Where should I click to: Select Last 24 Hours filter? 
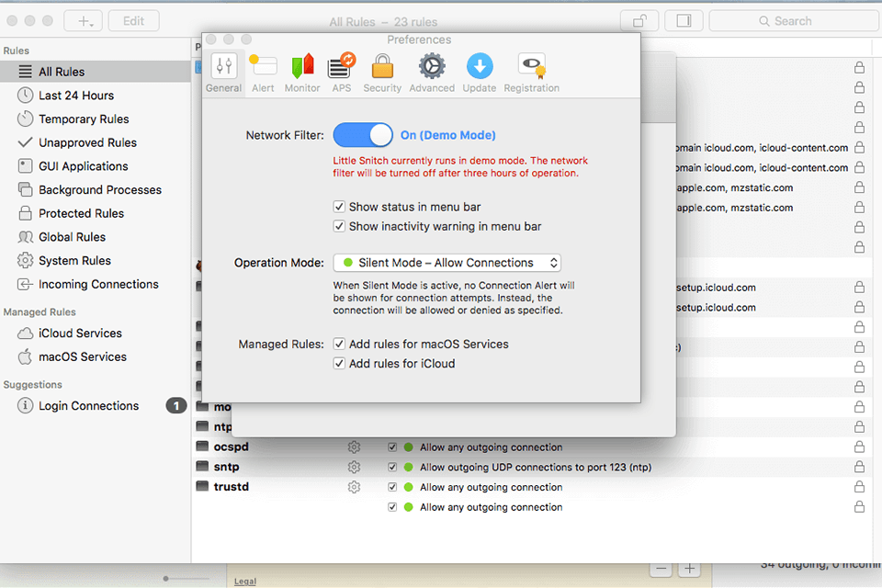(96, 96)
